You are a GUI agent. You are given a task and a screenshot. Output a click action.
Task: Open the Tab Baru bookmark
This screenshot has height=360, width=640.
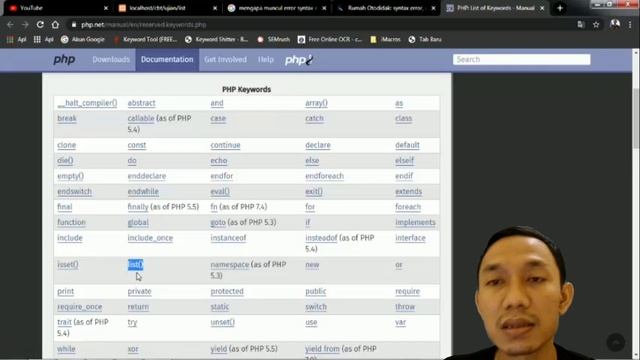(425, 40)
